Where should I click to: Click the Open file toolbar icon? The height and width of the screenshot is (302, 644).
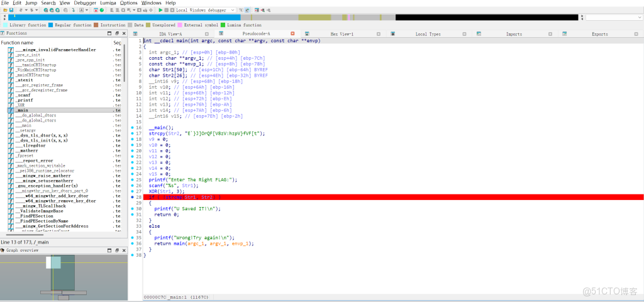[x=5, y=10]
